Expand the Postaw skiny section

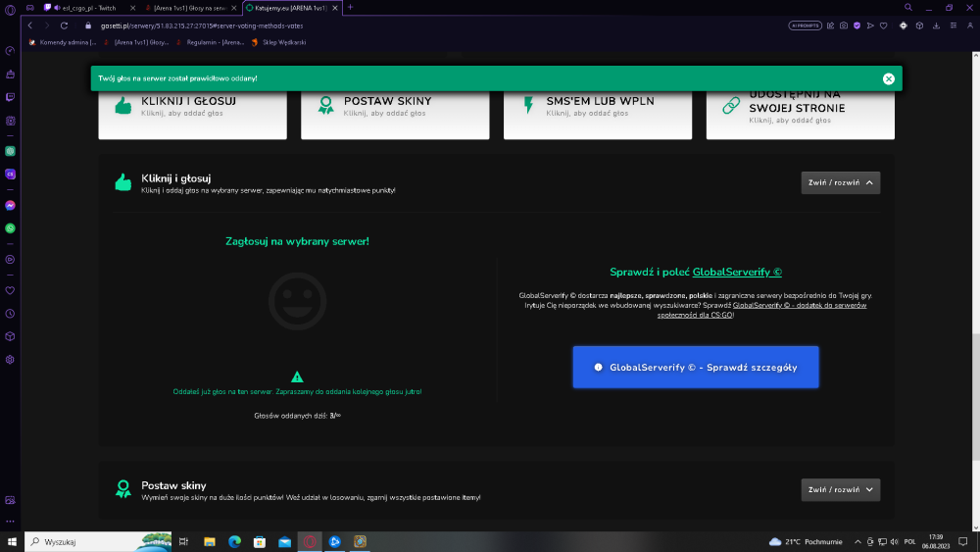[x=841, y=489]
